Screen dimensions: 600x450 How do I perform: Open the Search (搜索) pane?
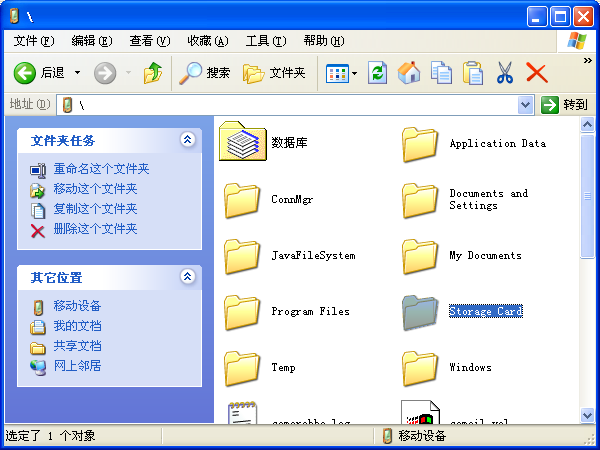click(x=204, y=73)
